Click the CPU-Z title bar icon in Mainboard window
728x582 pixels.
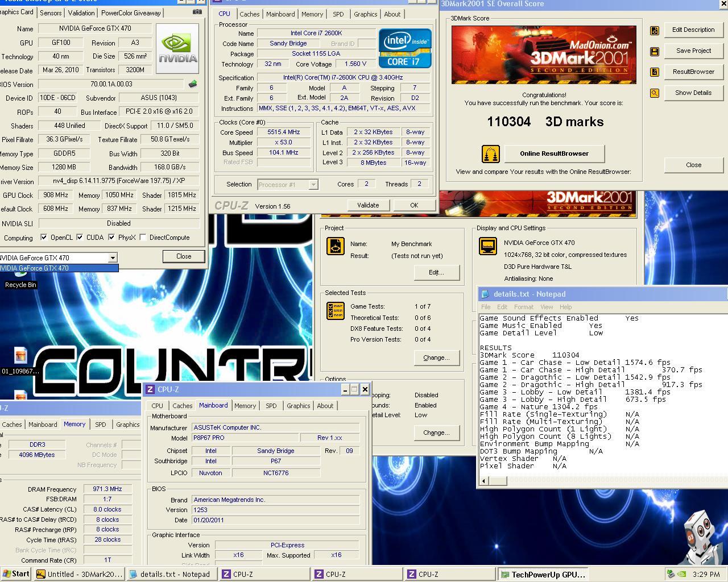tap(150, 389)
